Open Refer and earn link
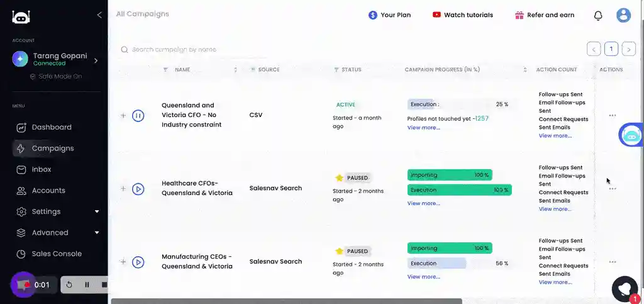644x304 pixels. 545,15
